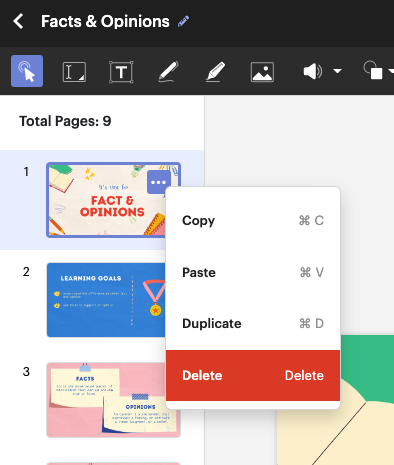Go back using the left arrow
394x465 pixels.
tap(19, 21)
